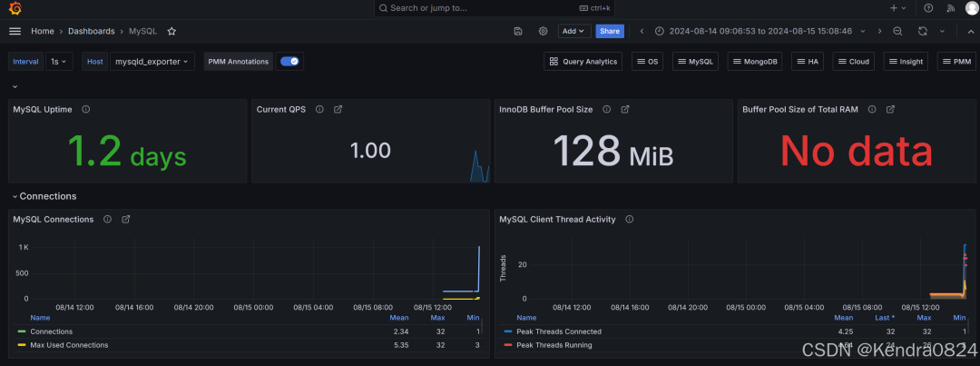980x366 pixels.
Task: Click the 128 MiB buffer pool value
Action: (613, 151)
